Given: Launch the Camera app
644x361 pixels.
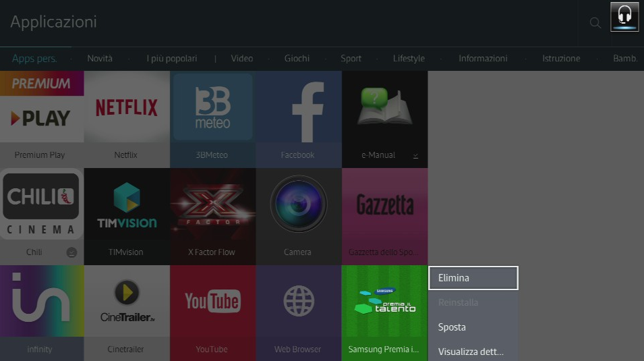Looking at the screenshot, I should pos(299,217).
